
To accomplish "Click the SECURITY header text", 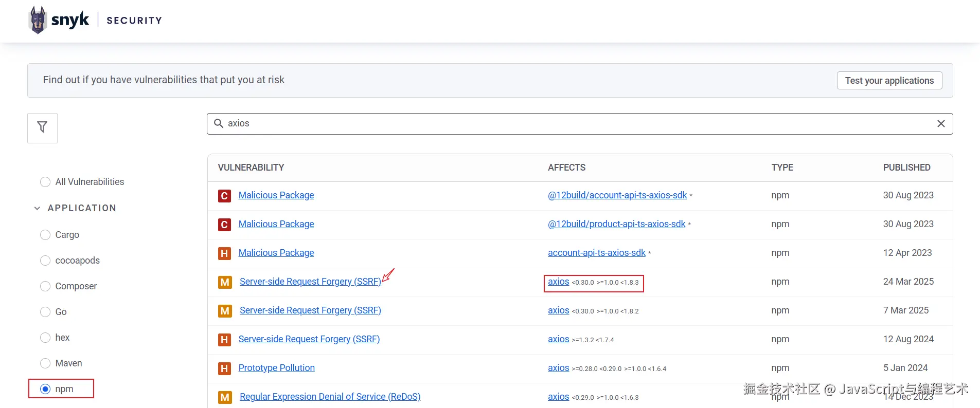I will pos(134,21).
